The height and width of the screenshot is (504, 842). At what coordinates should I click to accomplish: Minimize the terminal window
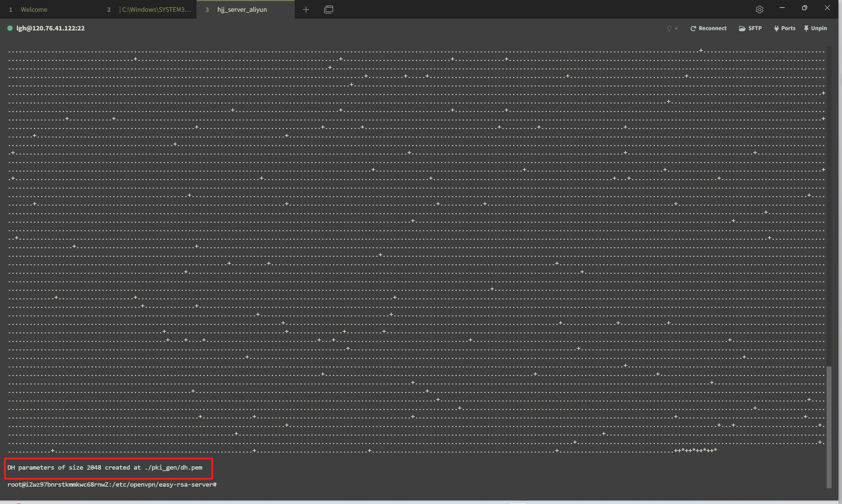pyautogui.click(x=782, y=8)
